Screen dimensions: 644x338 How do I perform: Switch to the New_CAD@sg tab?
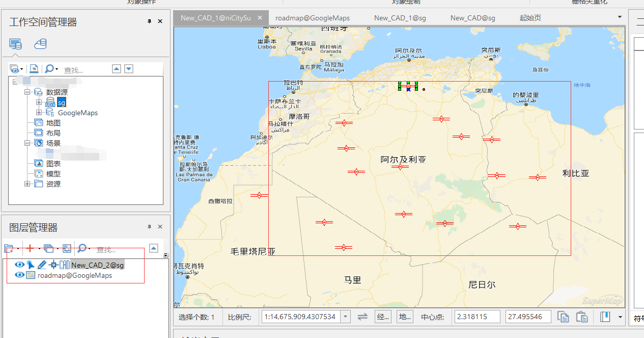click(473, 18)
